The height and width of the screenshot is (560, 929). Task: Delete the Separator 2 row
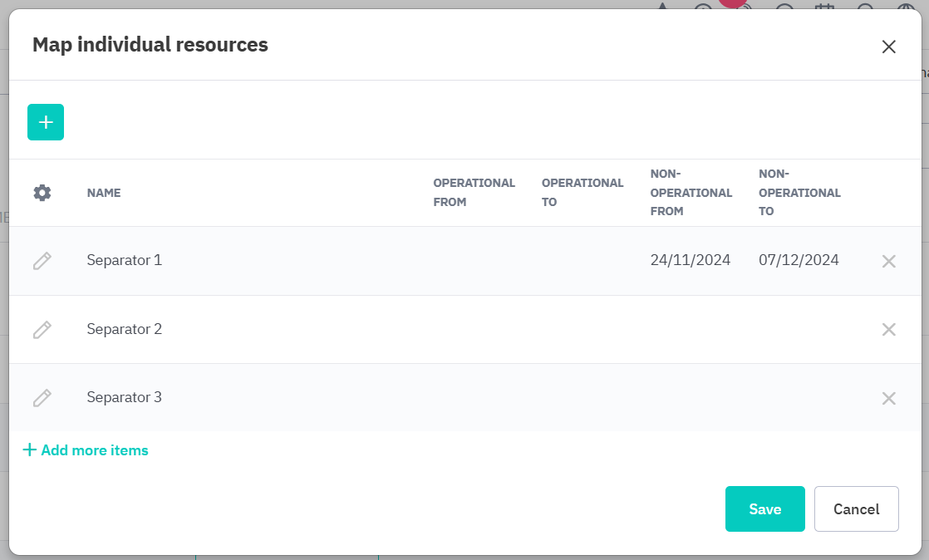888,330
